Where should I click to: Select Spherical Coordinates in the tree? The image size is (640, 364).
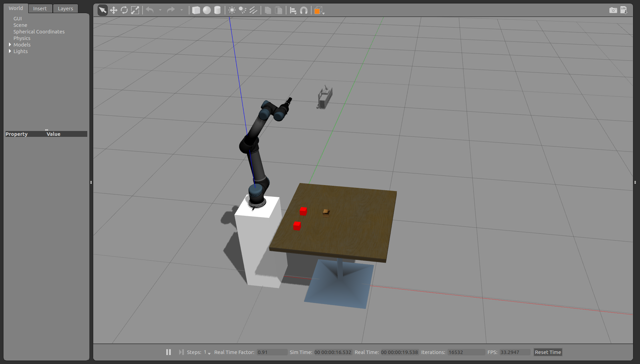tap(39, 32)
